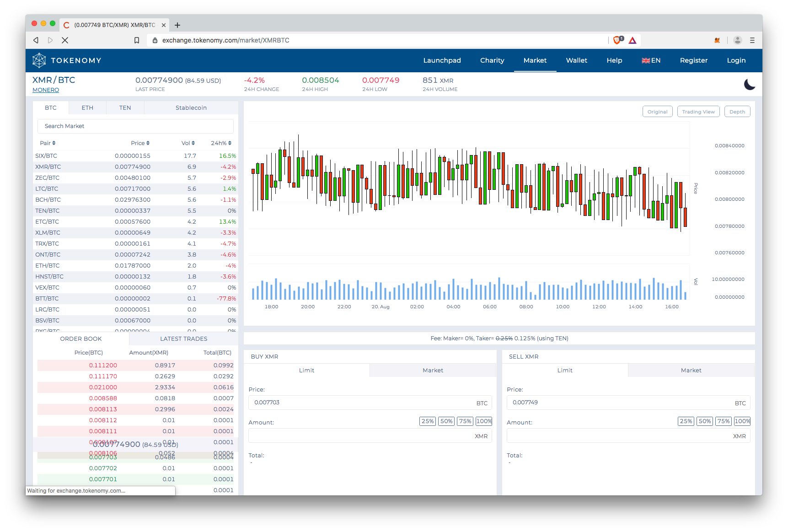Open Charity in navigation

[492, 60]
